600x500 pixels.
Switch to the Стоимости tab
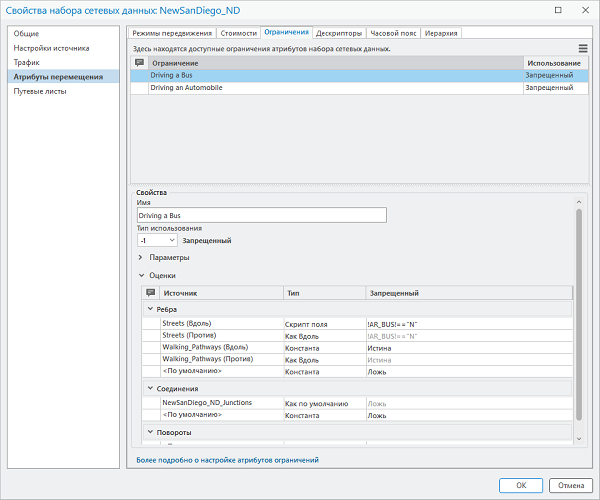click(238, 33)
